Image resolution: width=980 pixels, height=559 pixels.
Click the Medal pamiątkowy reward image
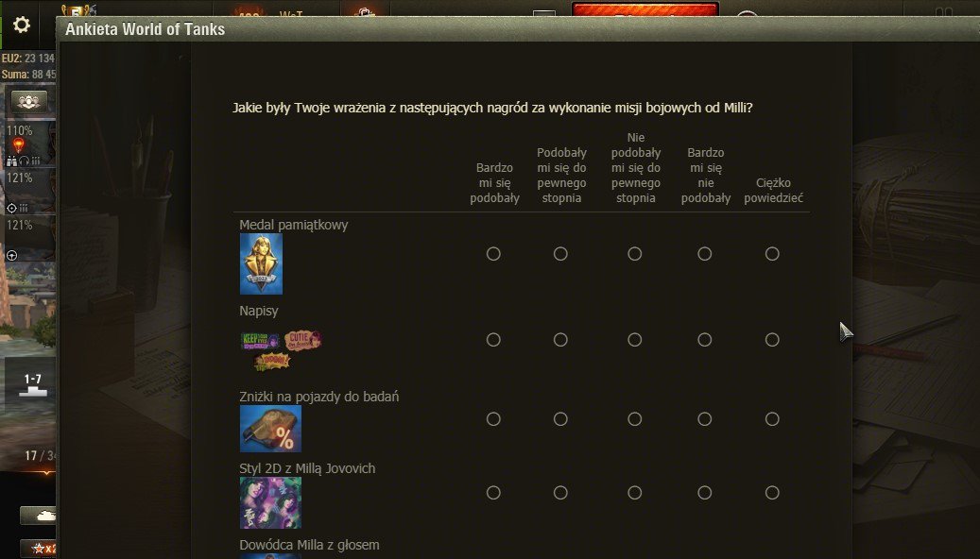261,263
